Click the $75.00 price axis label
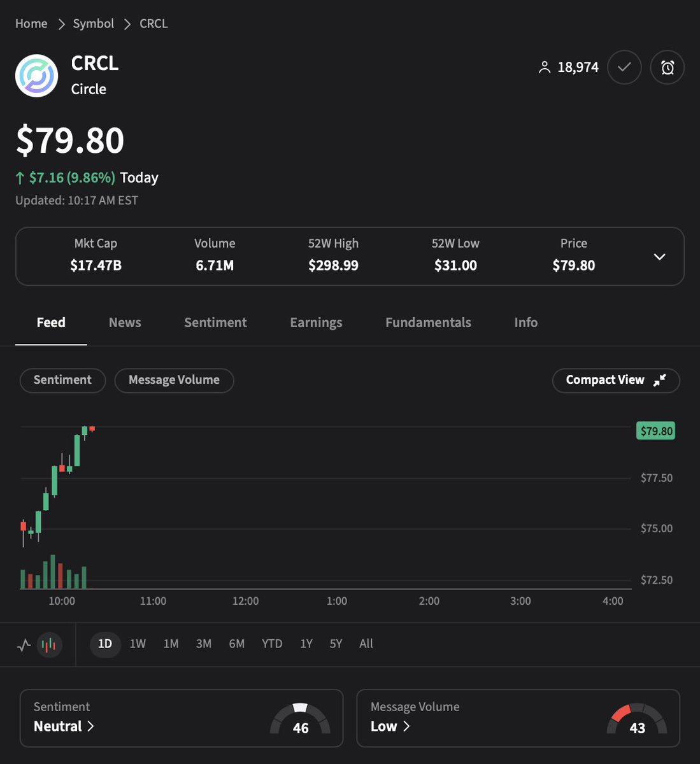This screenshot has width=700, height=764. [657, 528]
